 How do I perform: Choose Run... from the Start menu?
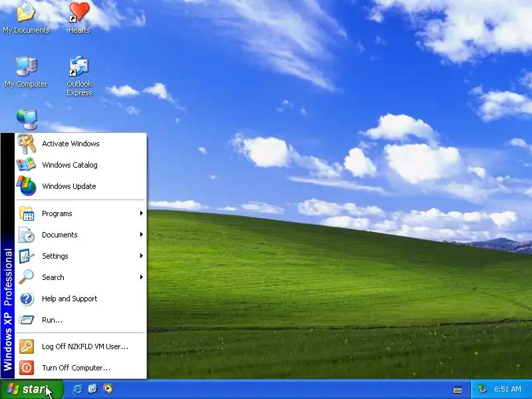[80, 320]
